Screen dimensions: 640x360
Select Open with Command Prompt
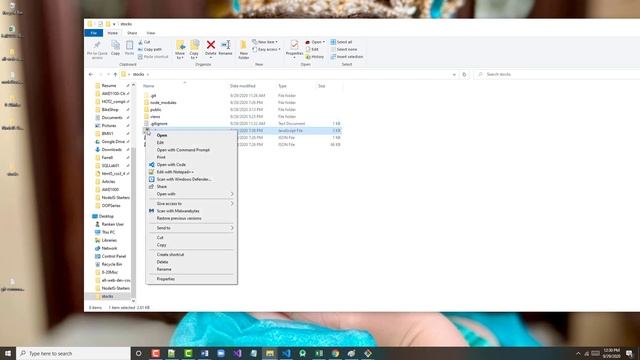click(x=191, y=150)
